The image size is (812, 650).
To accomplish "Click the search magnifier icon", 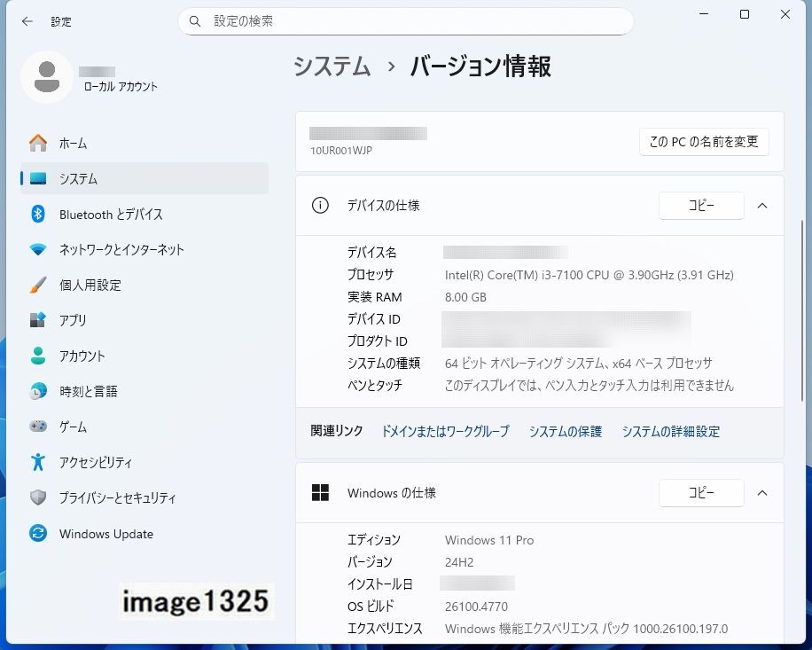I will (x=195, y=21).
